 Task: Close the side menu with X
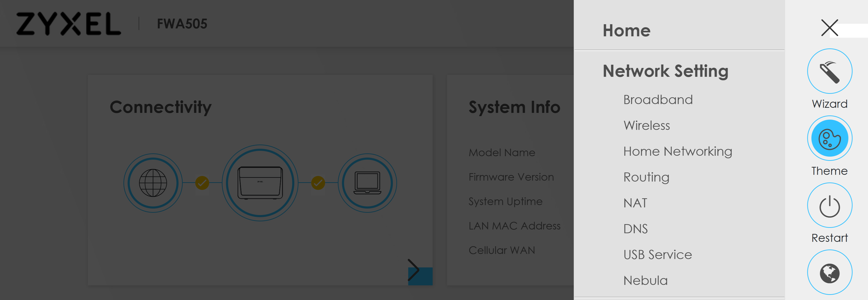tap(829, 28)
